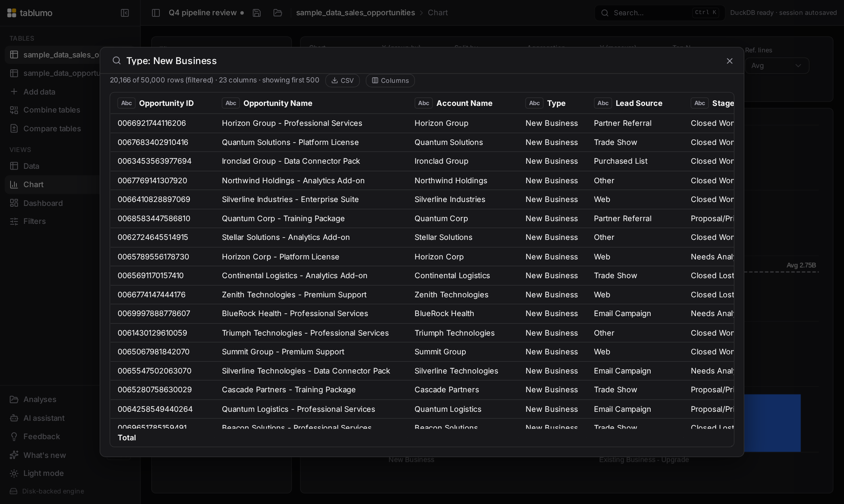This screenshot has height=504, width=844.
Task: Click sample_data_sales_opportunities breadcrumb
Action: pos(355,13)
